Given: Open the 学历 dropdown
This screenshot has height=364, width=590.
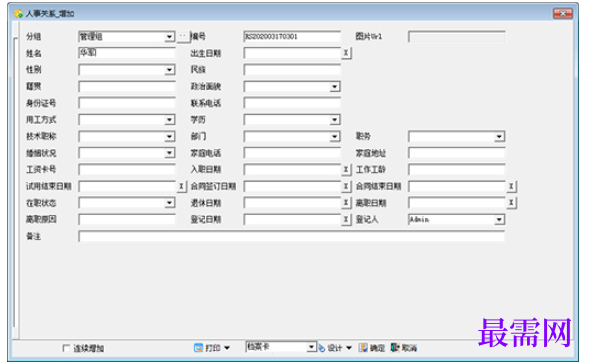Looking at the screenshot, I should click(335, 120).
